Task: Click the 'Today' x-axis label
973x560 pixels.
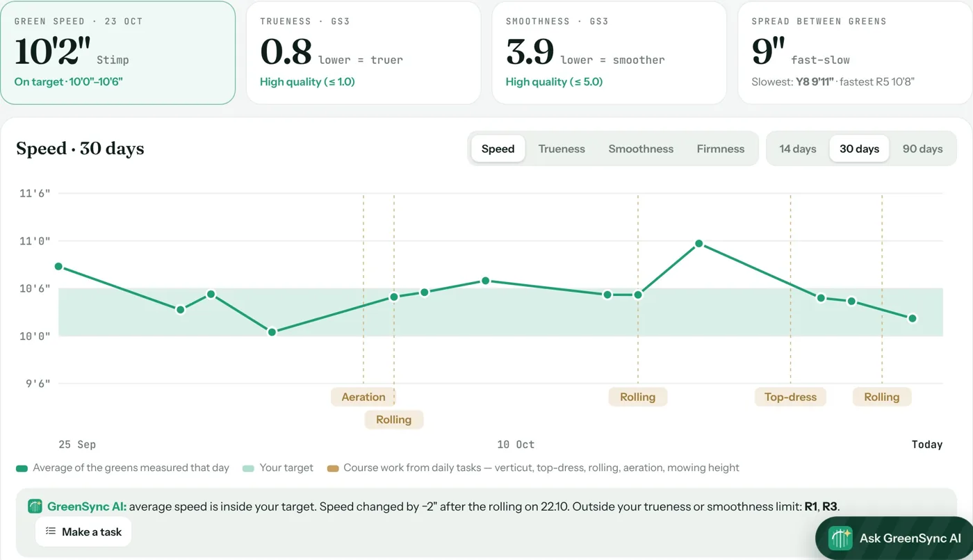Action: (x=927, y=445)
